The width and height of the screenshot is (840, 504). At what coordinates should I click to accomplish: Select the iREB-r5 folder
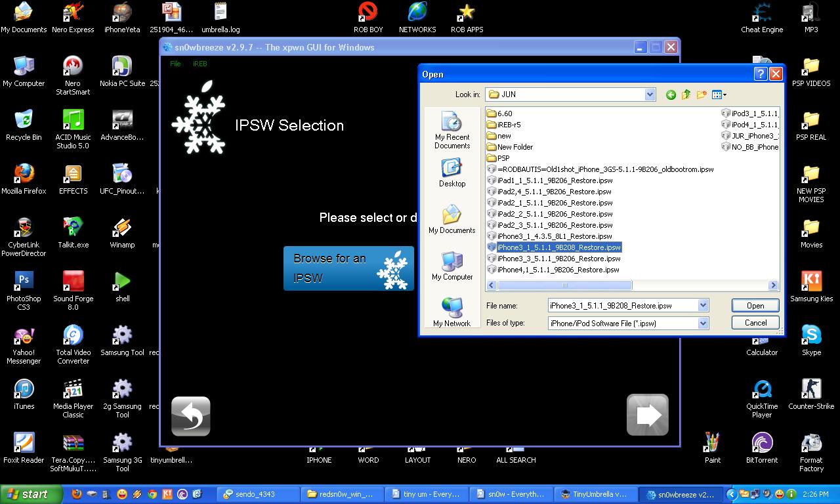504,125
